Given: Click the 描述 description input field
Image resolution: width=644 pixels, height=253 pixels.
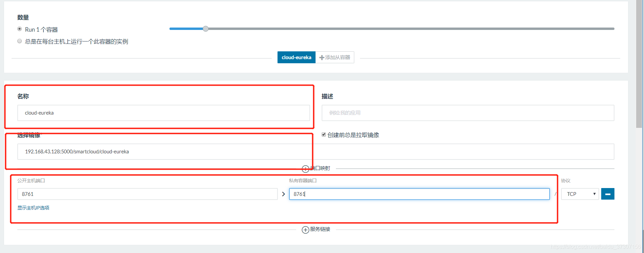Looking at the screenshot, I should (468, 113).
